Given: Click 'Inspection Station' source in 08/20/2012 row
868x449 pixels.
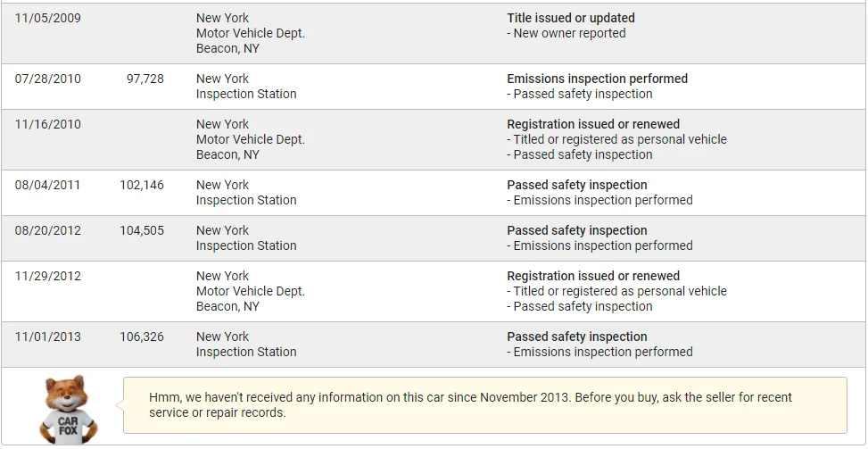Looking at the screenshot, I should tap(246, 245).
